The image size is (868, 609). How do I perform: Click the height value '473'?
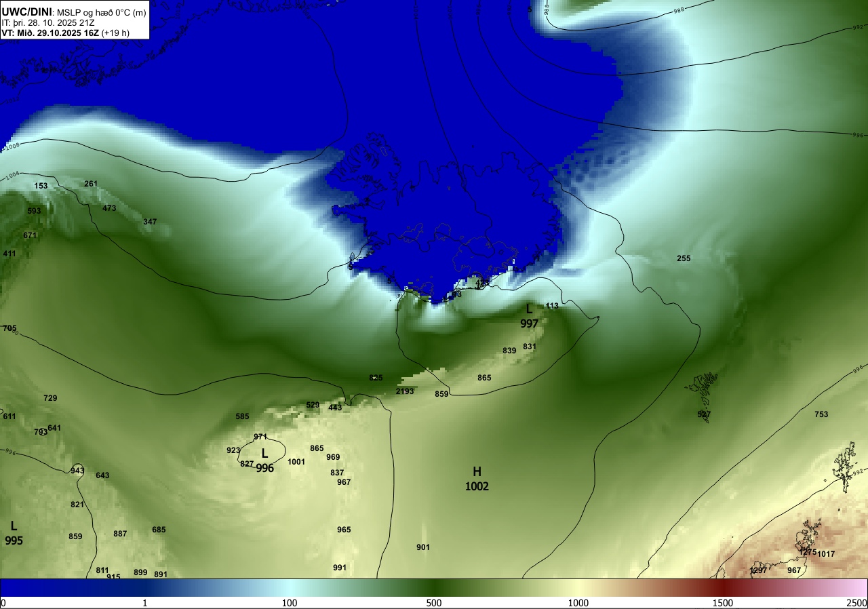pos(109,208)
